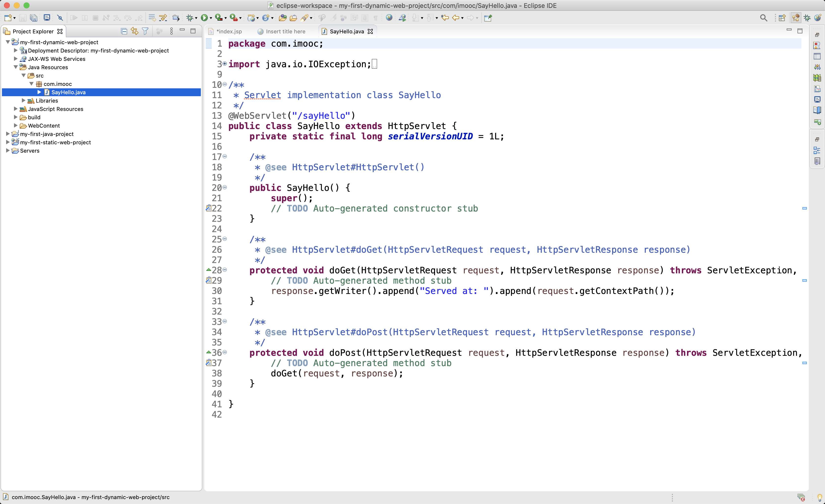This screenshot has width=825, height=504.
Task: Toggle comment fold marker at line 10
Action: point(225,84)
